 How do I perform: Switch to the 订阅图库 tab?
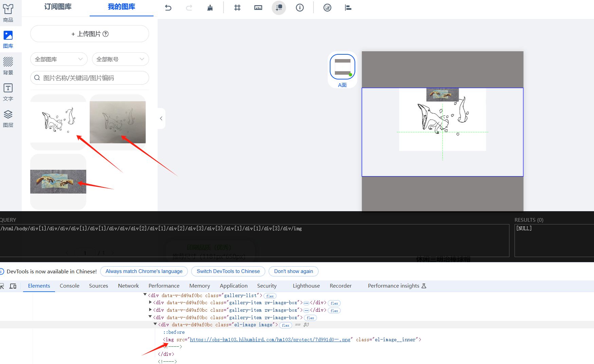click(58, 7)
